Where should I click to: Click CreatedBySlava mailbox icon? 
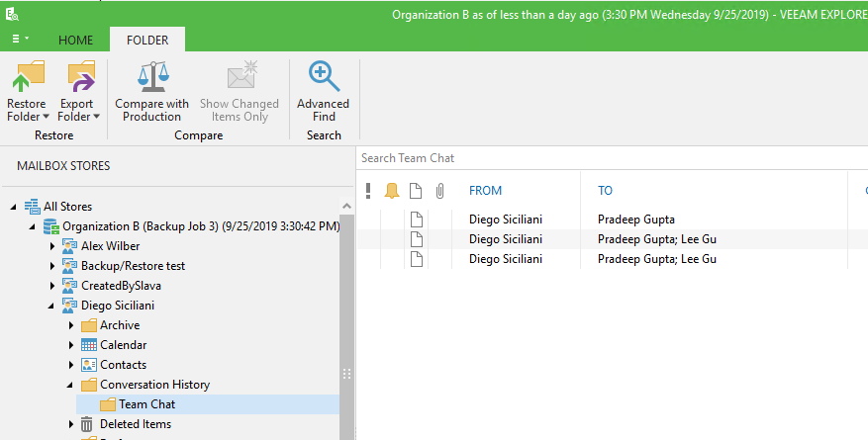[69, 286]
